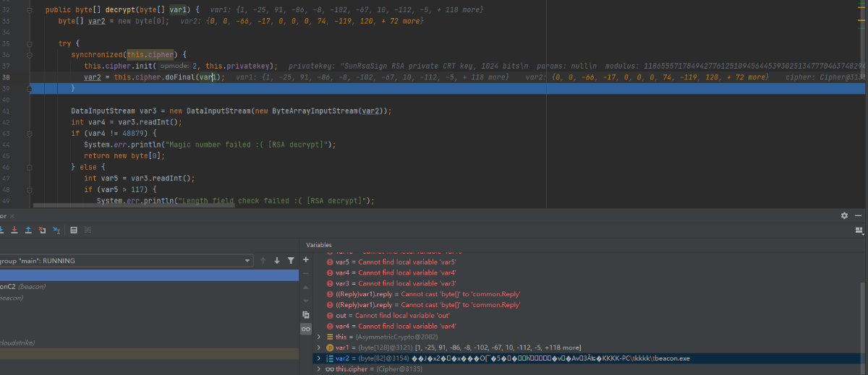Screen dimensions: 868x375
Task: Move the watch down in Variables
Action: pyautogui.click(x=306, y=301)
